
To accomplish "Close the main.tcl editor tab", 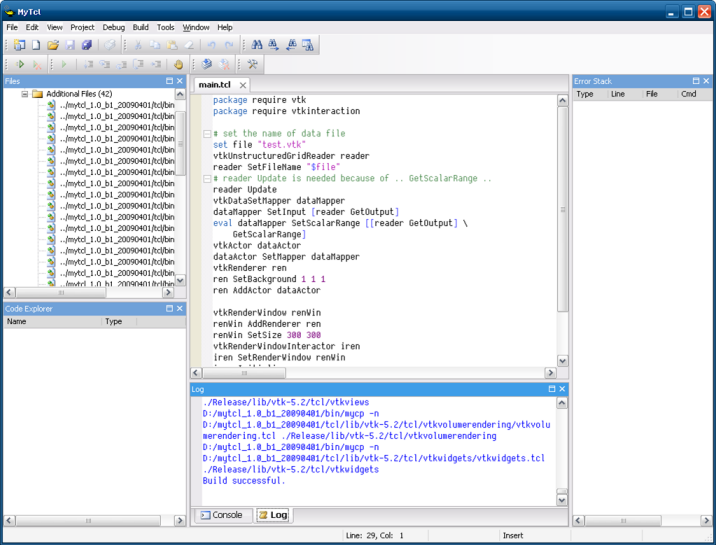I will click(243, 86).
